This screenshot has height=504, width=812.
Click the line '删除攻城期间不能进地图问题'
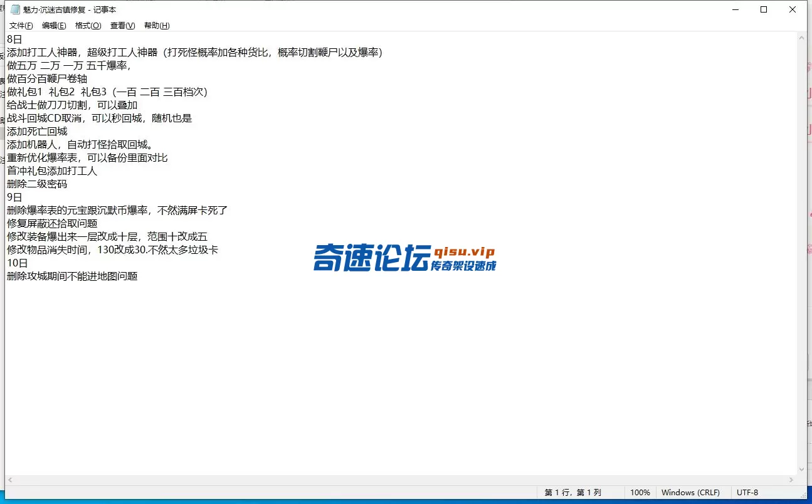(72, 276)
